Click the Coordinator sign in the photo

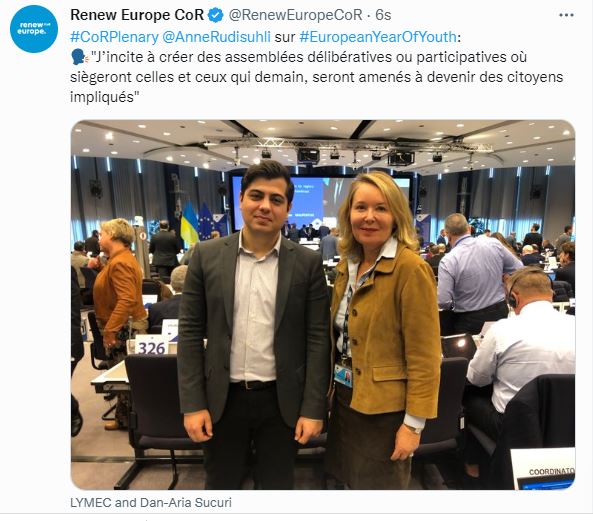tap(543, 469)
